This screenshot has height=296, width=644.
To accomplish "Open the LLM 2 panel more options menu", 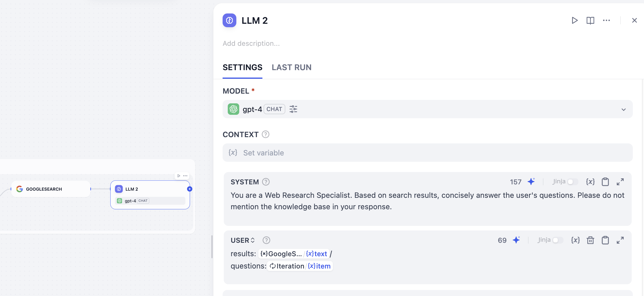I will (606, 20).
